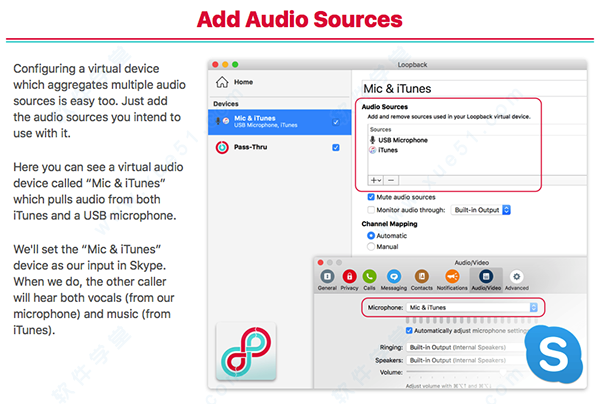The height and width of the screenshot is (404, 600).
Task: Select the Mic & iTunes device row
Action: click(x=280, y=122)
